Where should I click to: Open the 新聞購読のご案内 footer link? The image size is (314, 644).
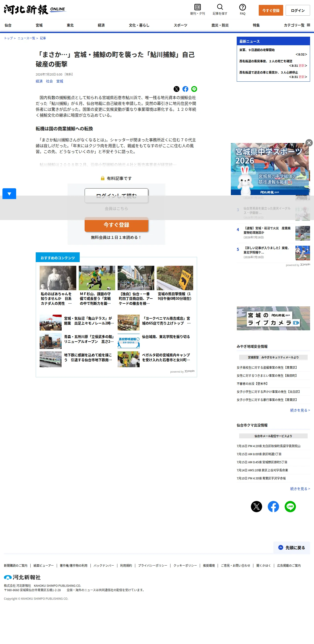click(15, 566)
